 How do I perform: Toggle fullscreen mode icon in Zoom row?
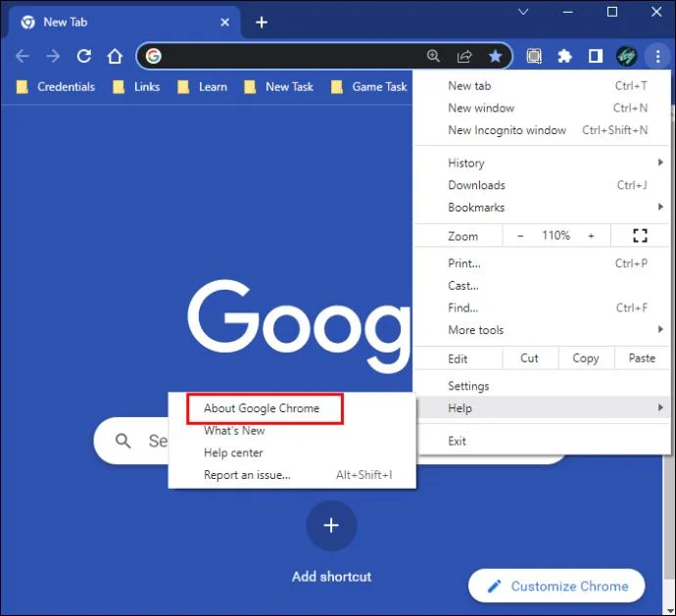point(641,236)
